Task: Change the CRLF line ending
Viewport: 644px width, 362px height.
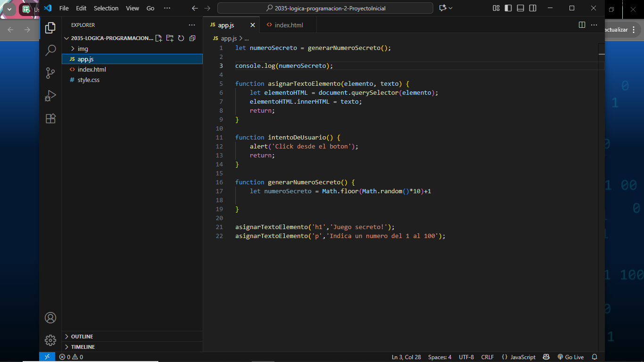Action: click(487, 357)
